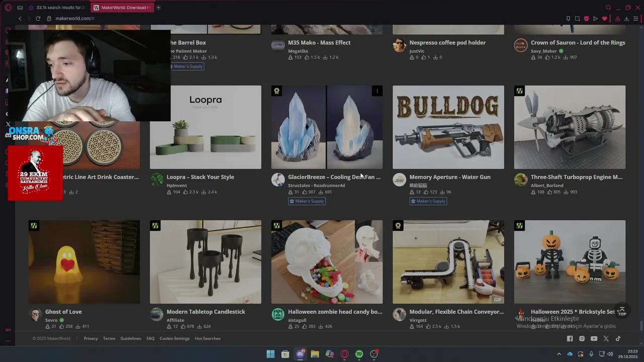Open MakerWorld Instagram icon in footer
The height and width of the screenshot is (362, 644).
coord(582,339)
